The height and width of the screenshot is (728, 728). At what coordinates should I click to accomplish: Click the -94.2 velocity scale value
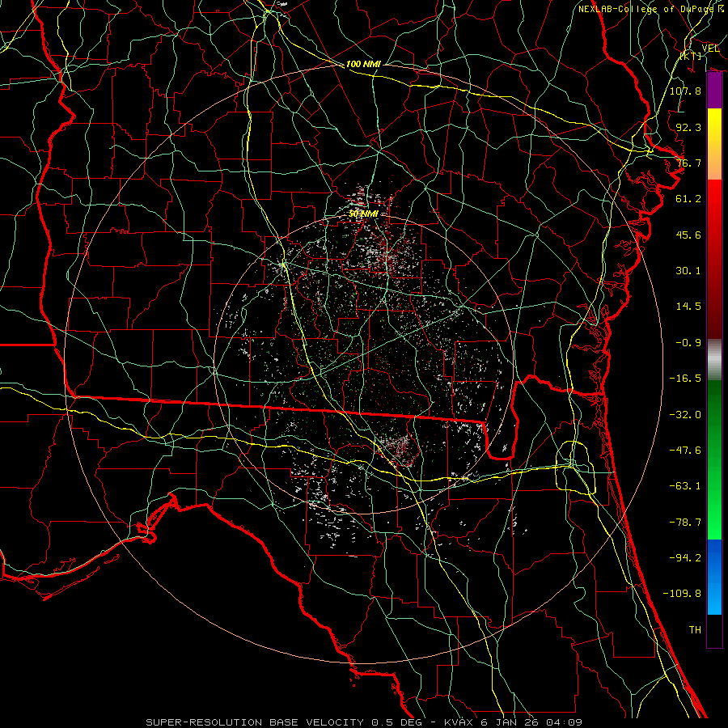[685, 558]
